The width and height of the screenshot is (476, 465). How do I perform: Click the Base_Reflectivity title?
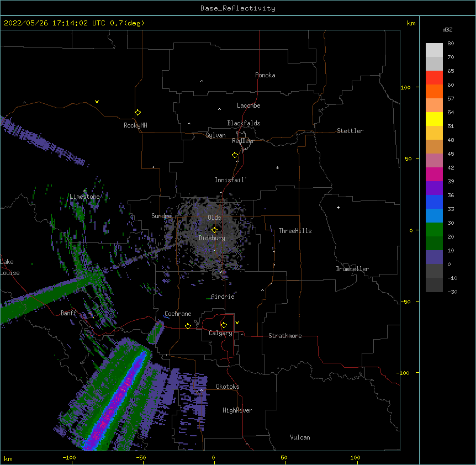[238, 8]
